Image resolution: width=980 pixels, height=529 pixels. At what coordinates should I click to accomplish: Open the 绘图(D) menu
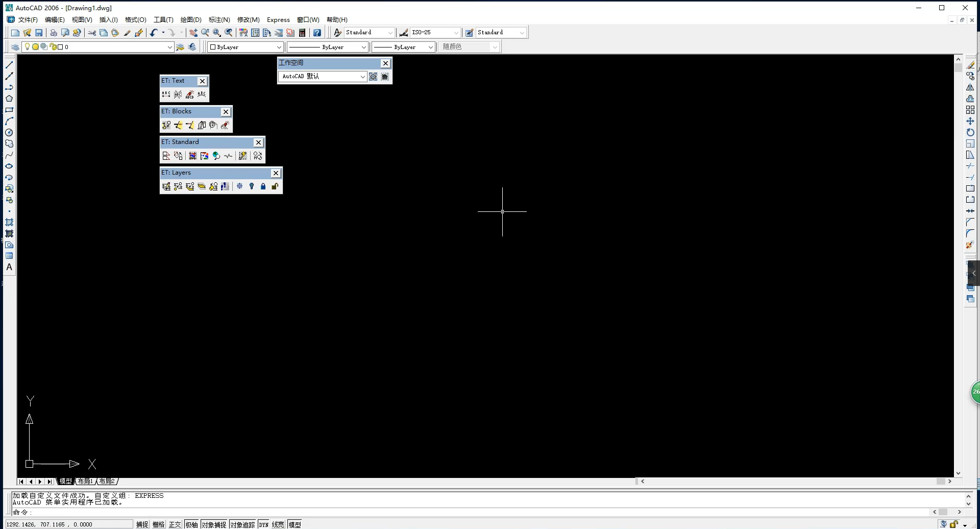(x=191, y=20)
